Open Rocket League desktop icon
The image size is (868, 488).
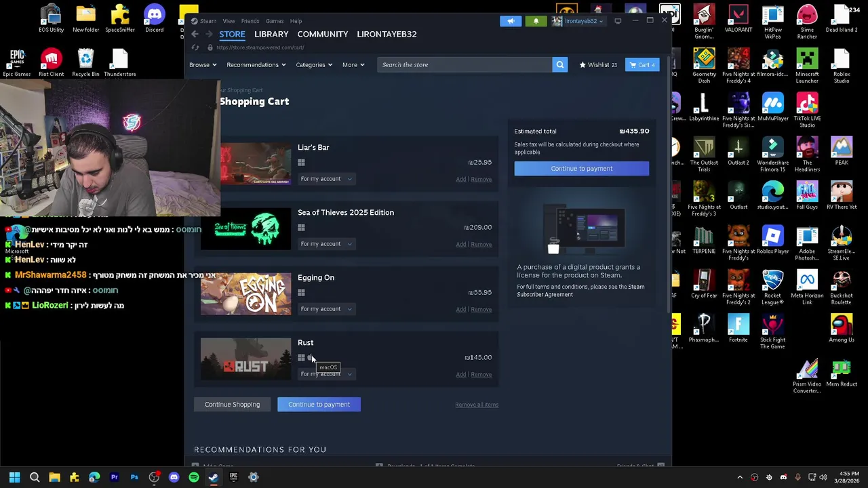coord(772,287)
